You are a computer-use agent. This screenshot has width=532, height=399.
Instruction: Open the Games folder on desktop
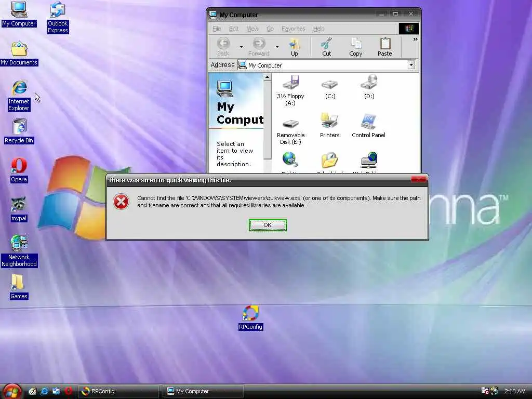click(x=19, y=287)
